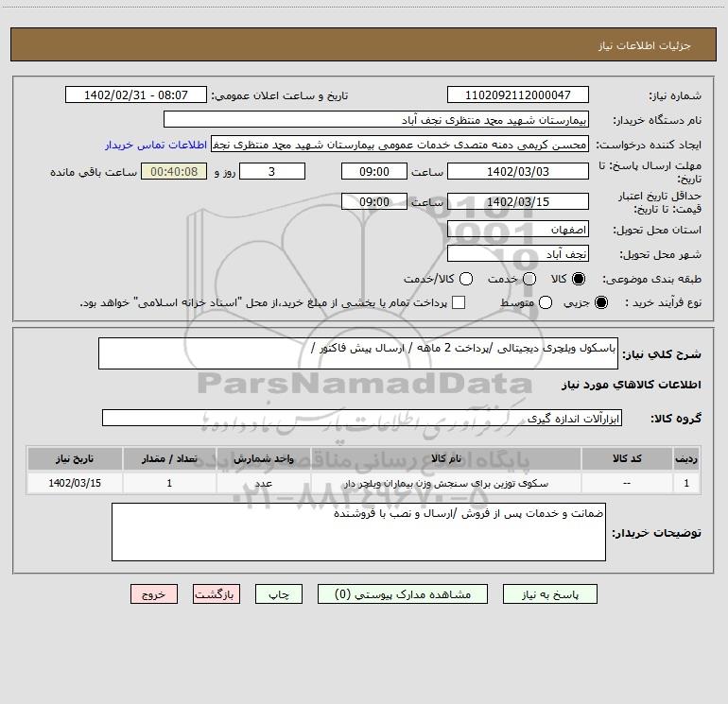The width and height of the screenshot is (728, 704).
Task: Click the delivery city field نجف آباد
Action: [x=518, y=253]
